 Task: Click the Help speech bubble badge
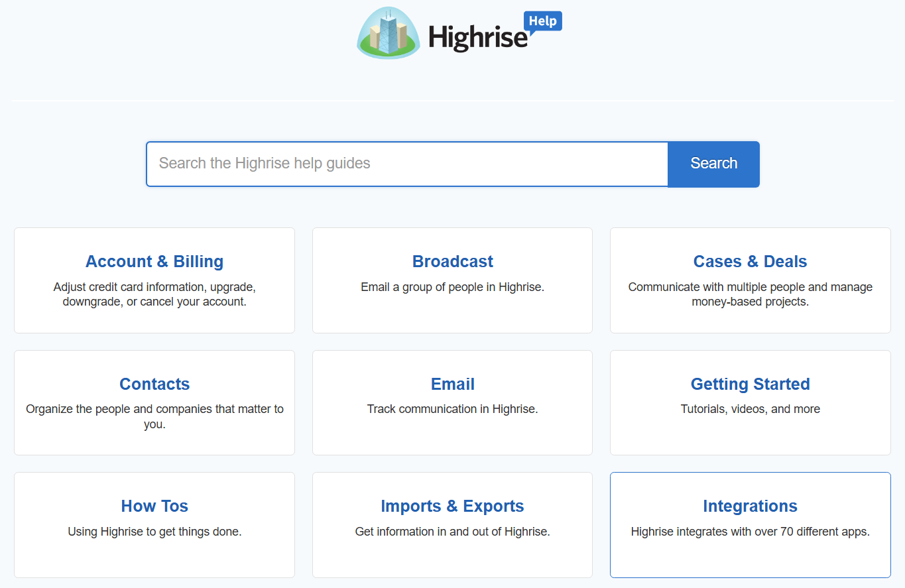tap(543, 23)
